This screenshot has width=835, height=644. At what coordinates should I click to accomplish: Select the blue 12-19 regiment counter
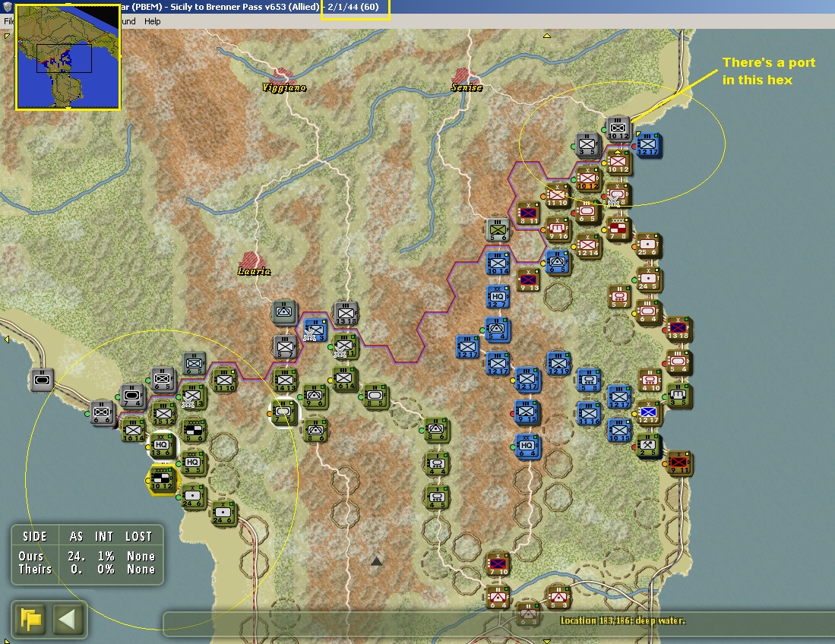pos(558,364)
